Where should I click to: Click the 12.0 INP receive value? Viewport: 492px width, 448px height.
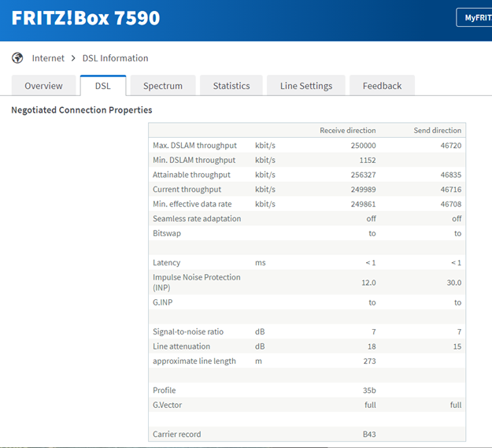pos(368,283)
